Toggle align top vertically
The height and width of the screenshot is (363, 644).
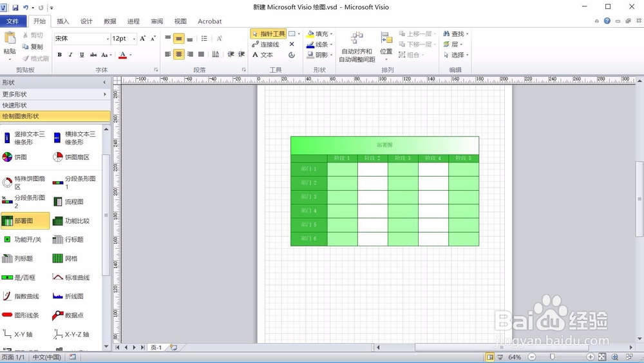(x=168, y=39)
